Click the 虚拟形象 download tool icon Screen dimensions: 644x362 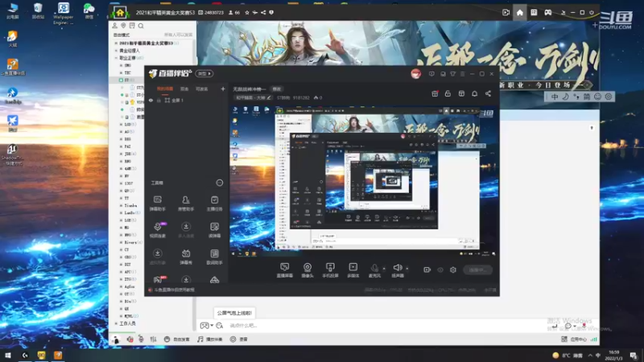point(157,257)
